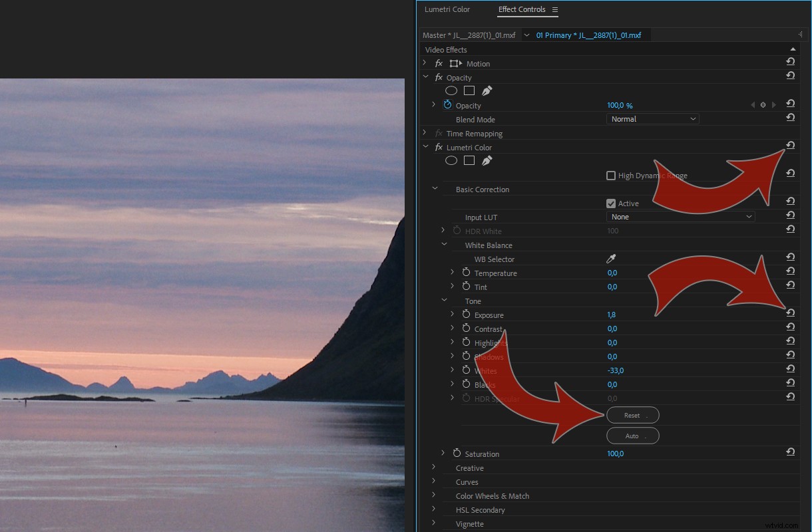Click the Temperature value field
The height and width of the screenshot is (532, 812).
tap(612, 273)
